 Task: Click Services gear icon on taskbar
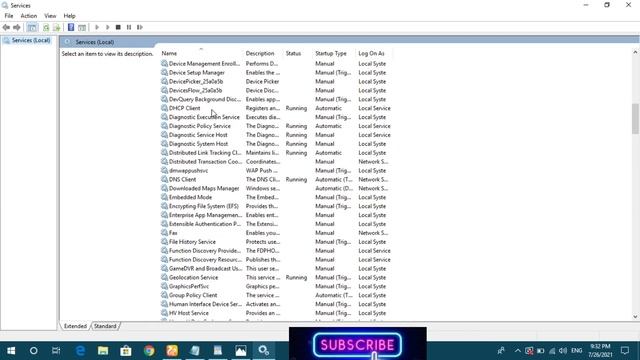coord(264,351)
